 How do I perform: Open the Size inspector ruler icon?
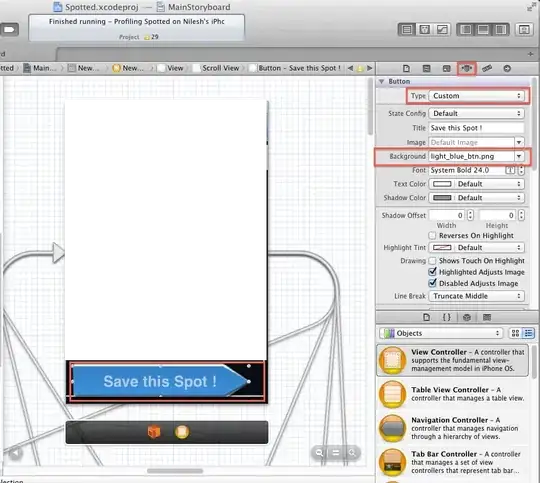487,69
